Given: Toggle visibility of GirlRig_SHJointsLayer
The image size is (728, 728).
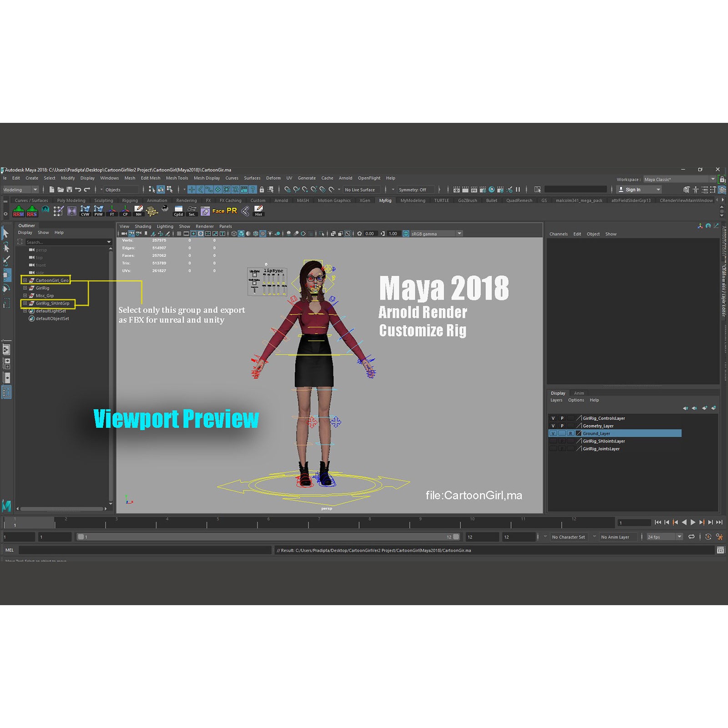Looking at the screenshot, I should [553, 441].
